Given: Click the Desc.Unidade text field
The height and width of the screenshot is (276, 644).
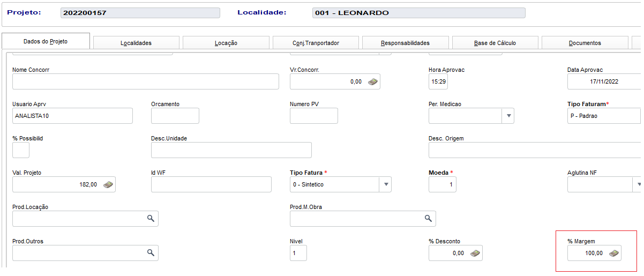Looking at the screenshot, I should tap(231, 150).
